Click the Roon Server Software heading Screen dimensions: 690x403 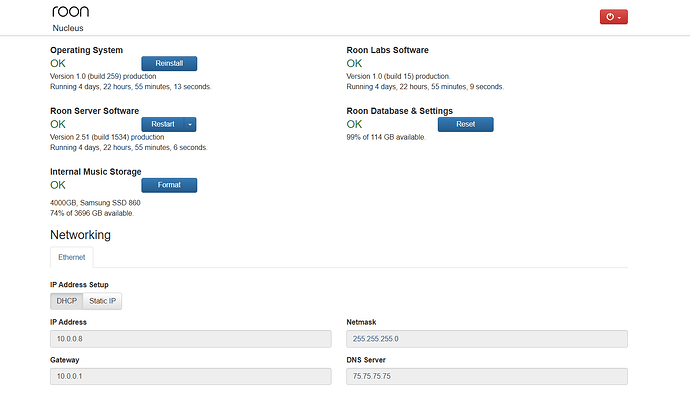(94, 111)
